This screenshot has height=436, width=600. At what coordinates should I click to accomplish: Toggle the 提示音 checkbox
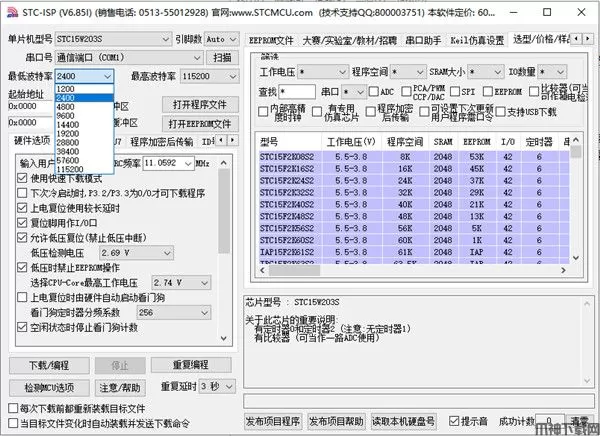point(454,421)
